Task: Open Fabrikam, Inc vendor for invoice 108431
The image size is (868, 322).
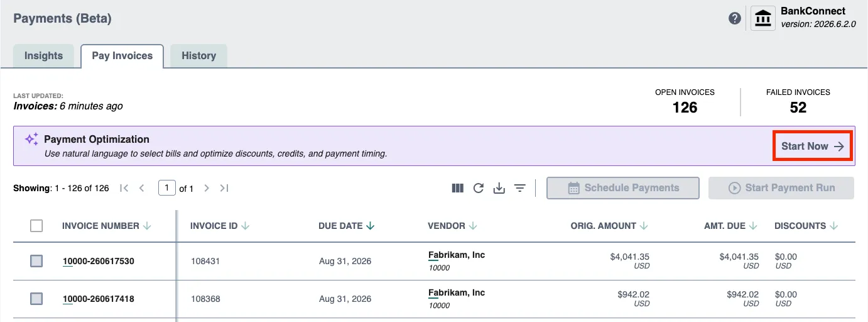Action: (x=457, y=255)
